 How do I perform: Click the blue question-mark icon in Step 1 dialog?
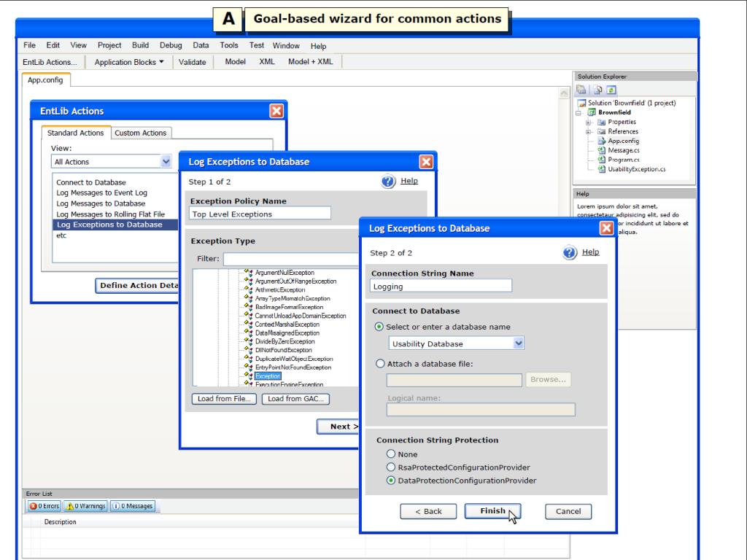[388, 181]
